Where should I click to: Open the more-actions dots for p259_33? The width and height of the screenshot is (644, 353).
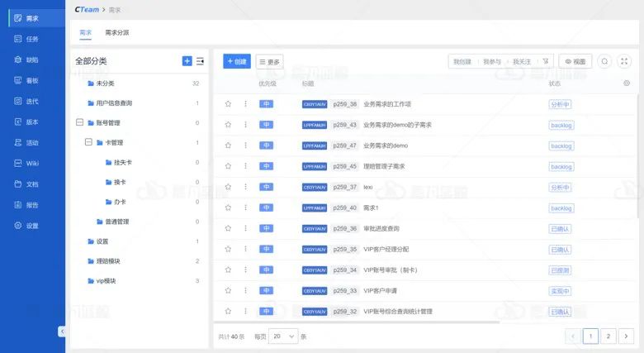245,290
